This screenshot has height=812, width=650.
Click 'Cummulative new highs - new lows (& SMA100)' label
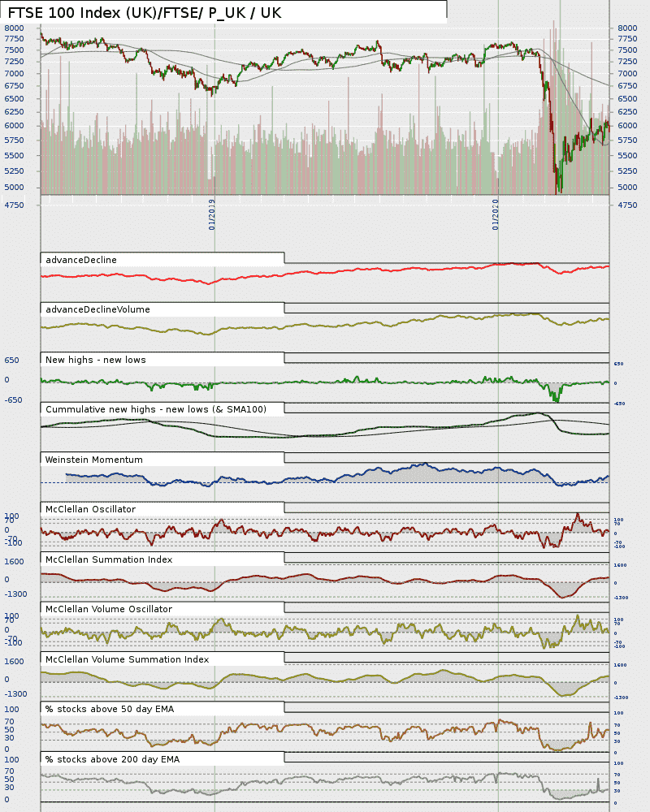tap(155, 409)
